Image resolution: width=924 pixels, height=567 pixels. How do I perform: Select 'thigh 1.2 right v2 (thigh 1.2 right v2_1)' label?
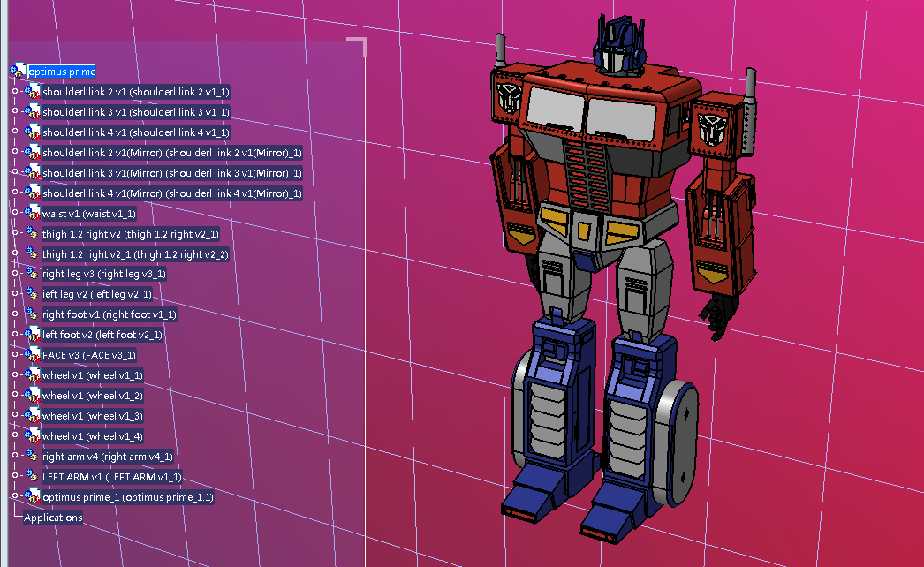click(x=130, y=234)
